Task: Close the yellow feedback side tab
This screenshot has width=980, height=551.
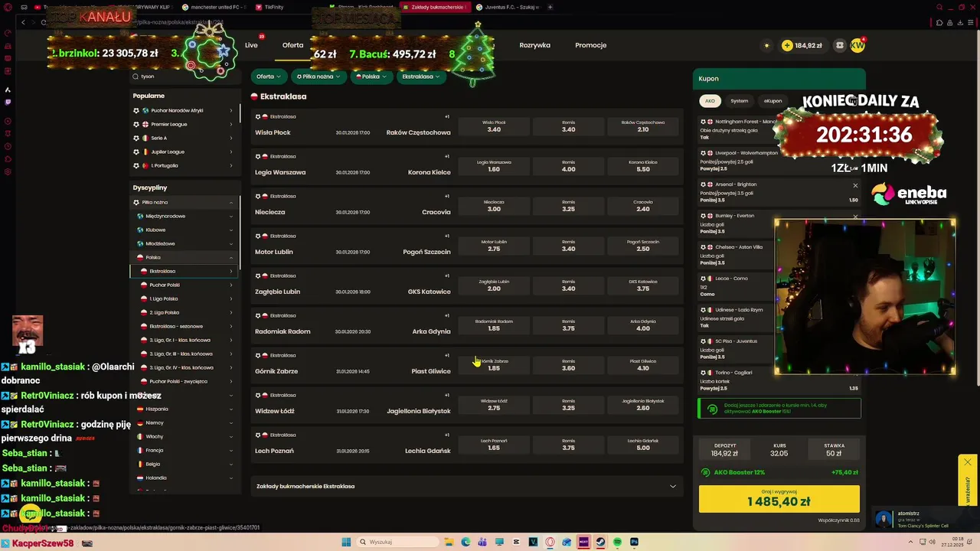Action: click(968, 462)
